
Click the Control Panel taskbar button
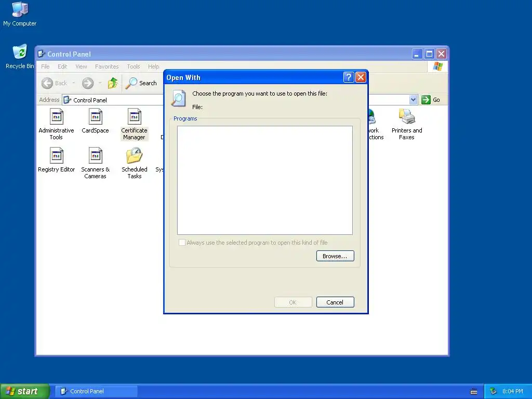point(97,391)
